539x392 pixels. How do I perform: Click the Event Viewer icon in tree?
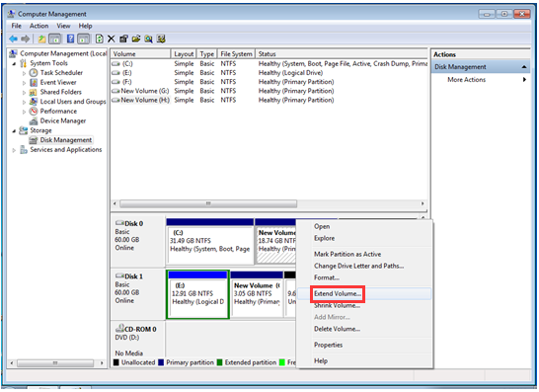(34, 82)
